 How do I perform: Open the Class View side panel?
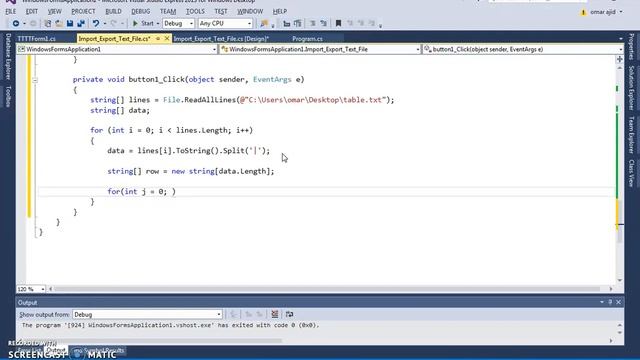631,173
